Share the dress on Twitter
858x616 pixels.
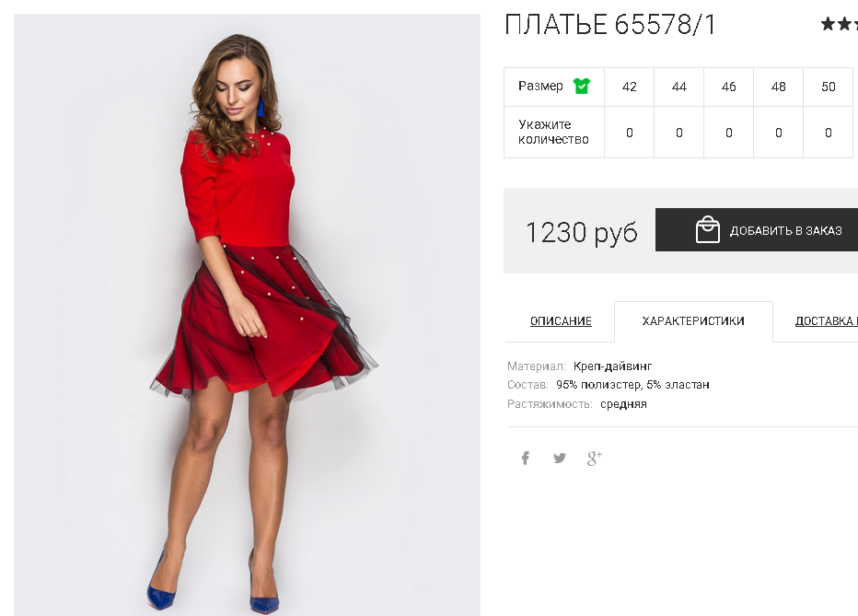559,458
